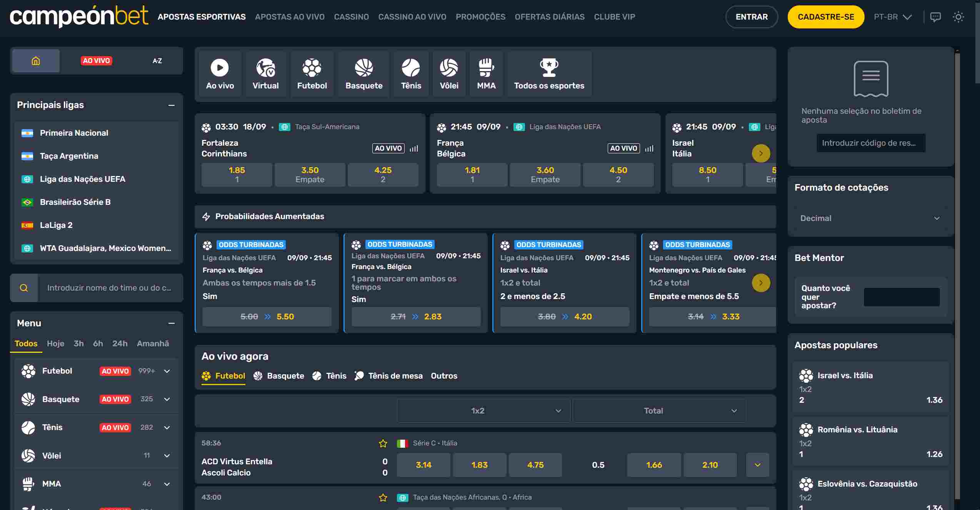Select the Hoje time filter tab
This screenshot has width=980, height=510.
pos(55,344)
